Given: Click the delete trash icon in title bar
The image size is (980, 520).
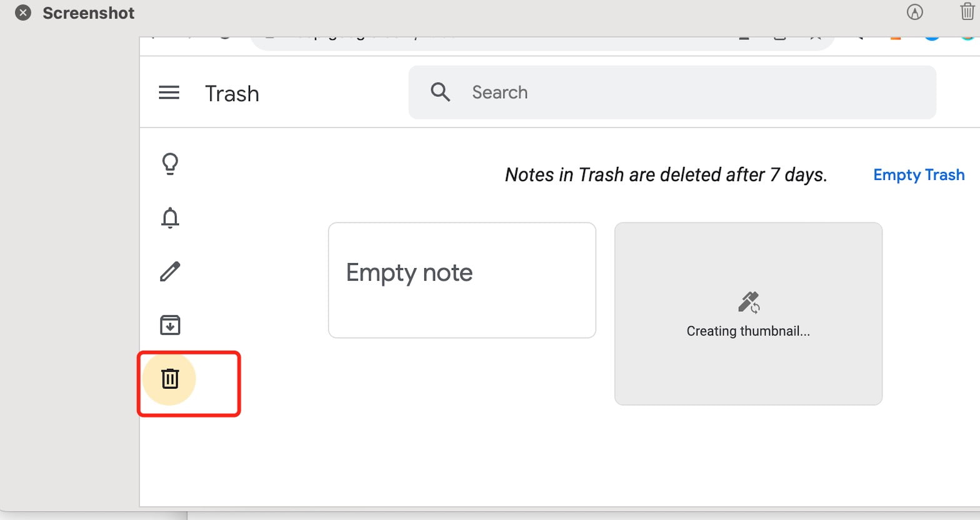Looking at the screenshot, I should (967, 11).
